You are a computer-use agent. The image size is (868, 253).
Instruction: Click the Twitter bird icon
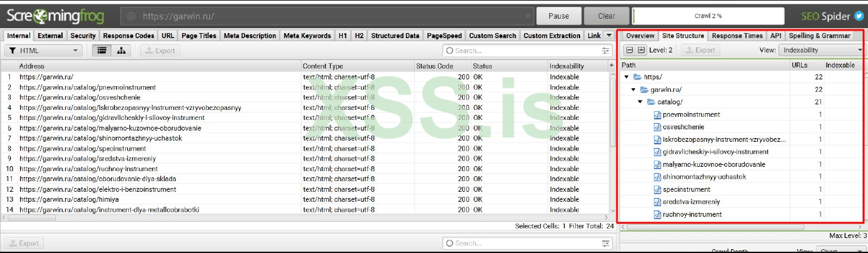coord(859,16)
